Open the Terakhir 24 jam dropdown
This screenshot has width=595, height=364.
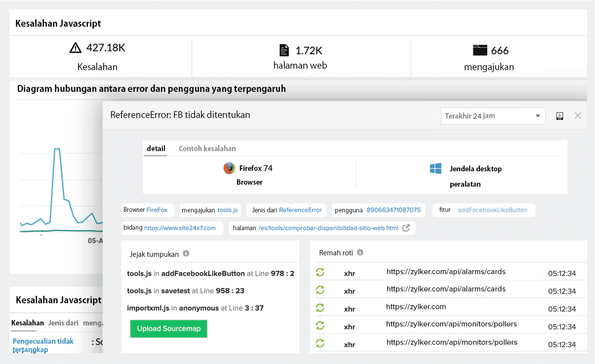click(x=492, y=116)
